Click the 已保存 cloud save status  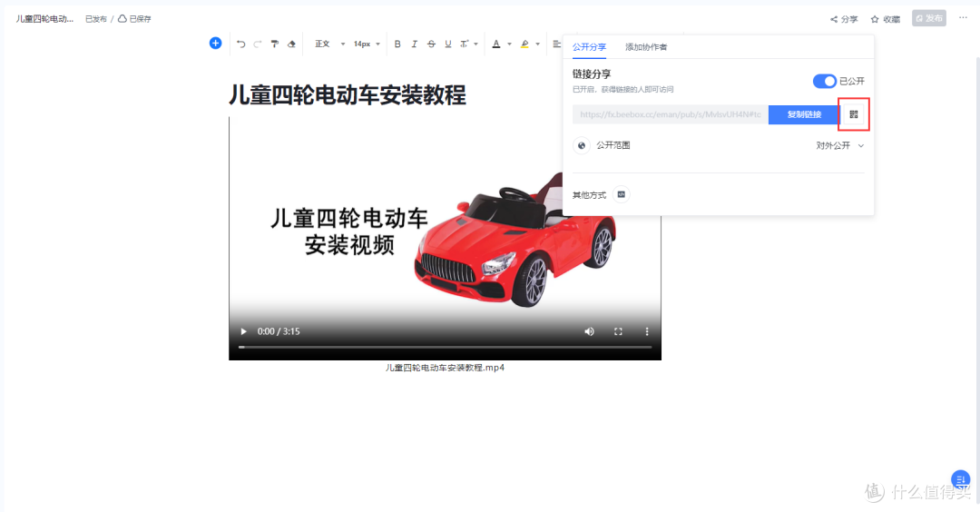[x=135, y=19]
